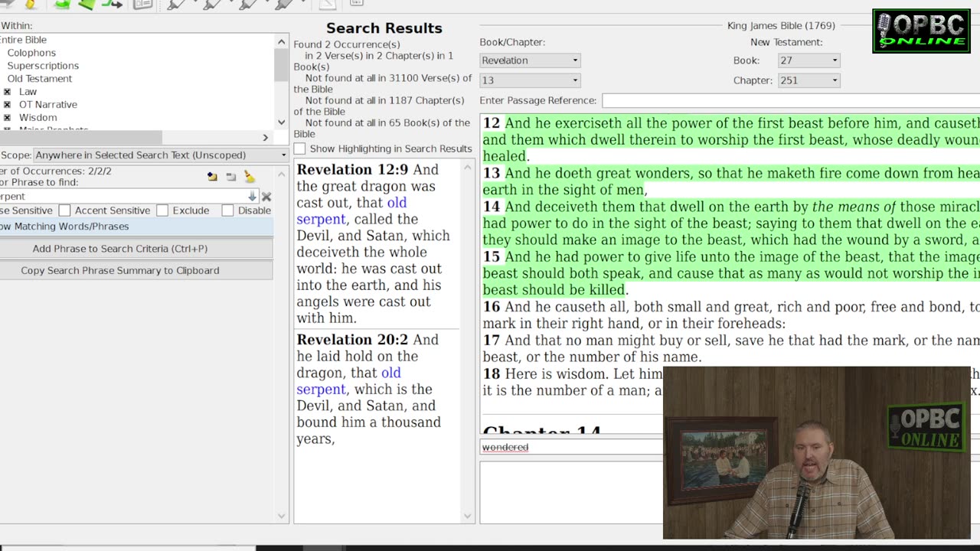Click the results list scroll down arrow
Image resolution: width=980 pixels, height=551 pixels.
tap(468, 517)
